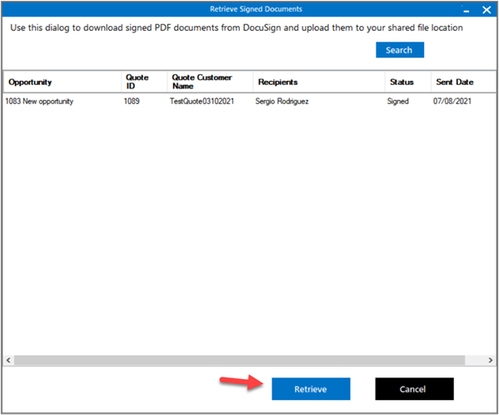The image size is (499, 415).
Task: Select the TestQuote03102021 customer name cell
Action: (x=202, y=101)
